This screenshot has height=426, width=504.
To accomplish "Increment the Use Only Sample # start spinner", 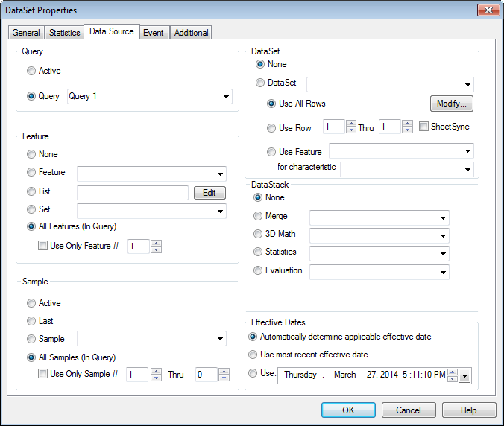I will point(155,371).
